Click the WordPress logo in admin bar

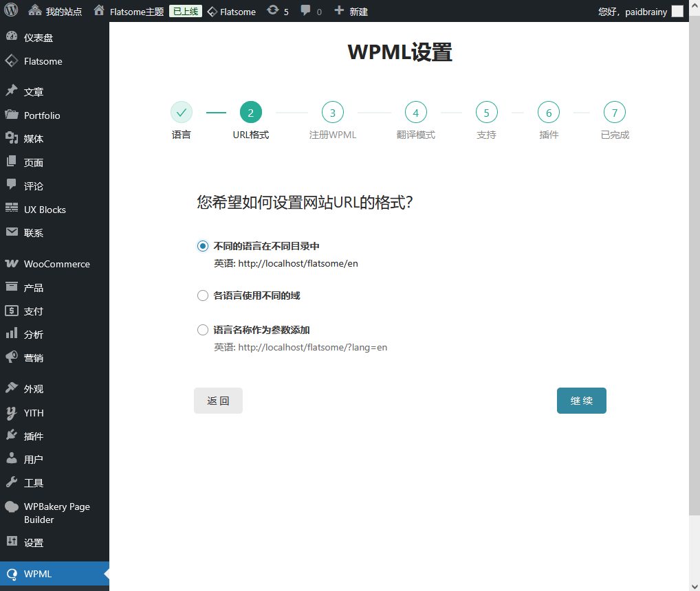coord(11,10)
